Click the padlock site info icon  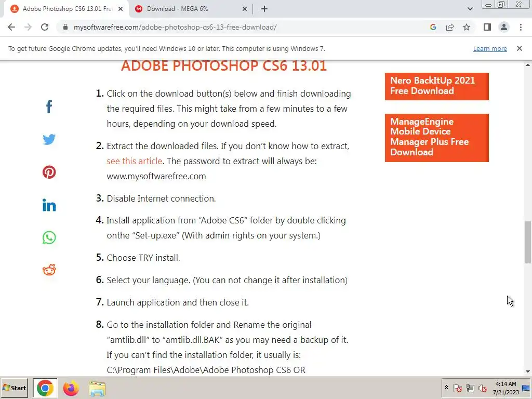65,27
